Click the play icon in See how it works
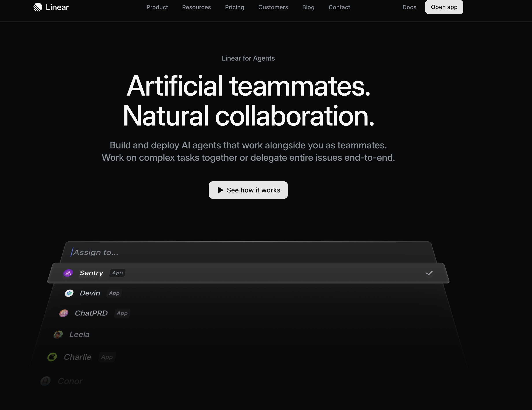 pos(220,190)
